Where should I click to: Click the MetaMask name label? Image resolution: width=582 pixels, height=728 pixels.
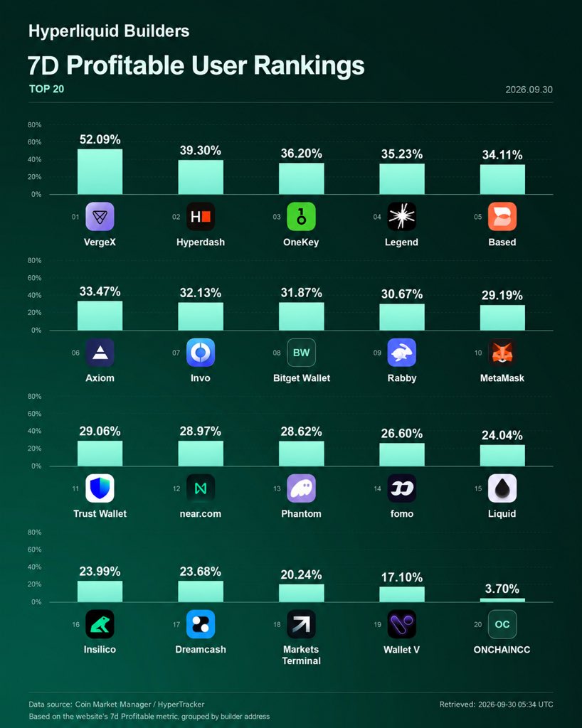coord(502,378)
